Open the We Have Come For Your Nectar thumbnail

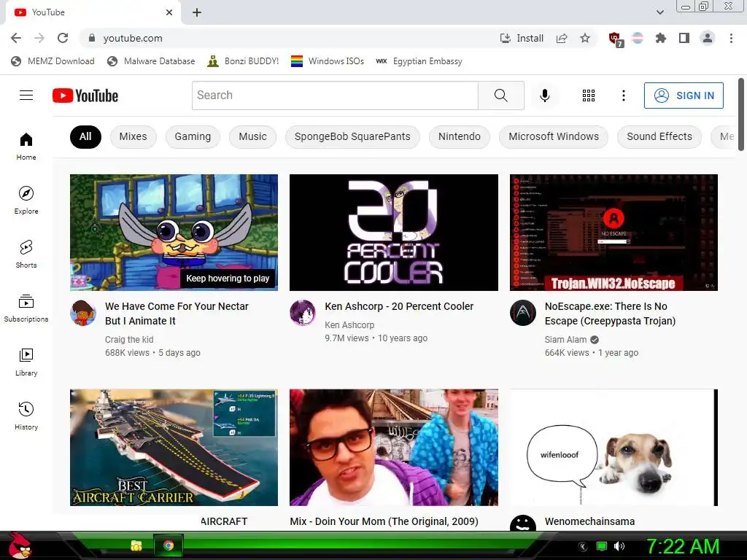click(174, 233)
